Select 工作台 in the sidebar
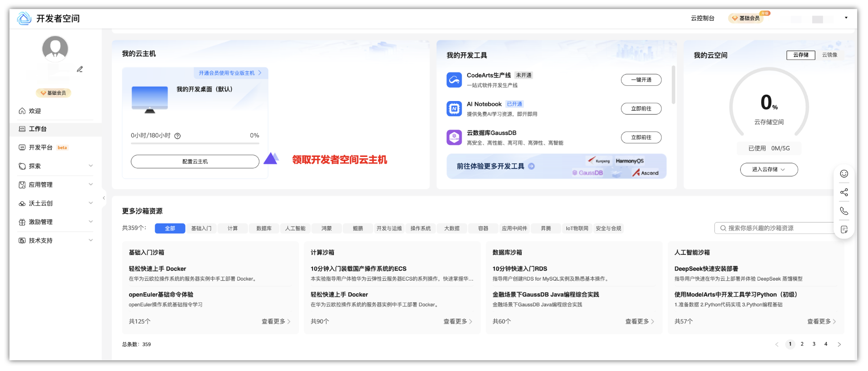The height and width of the screenshot is (371, 868). [x=55, y=129]
